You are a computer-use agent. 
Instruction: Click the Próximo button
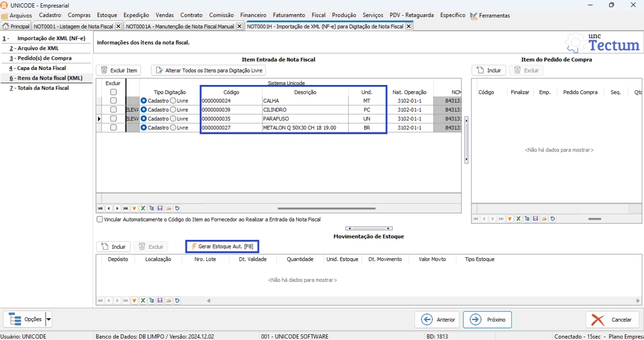[487, 320]
